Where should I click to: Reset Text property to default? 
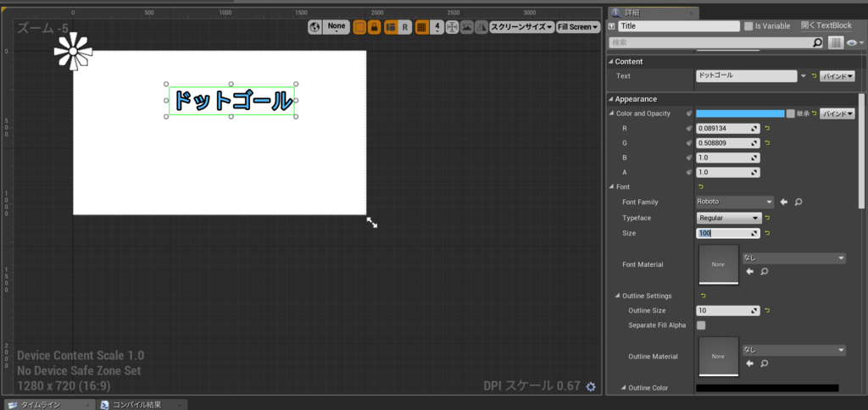tap(814, 75)
